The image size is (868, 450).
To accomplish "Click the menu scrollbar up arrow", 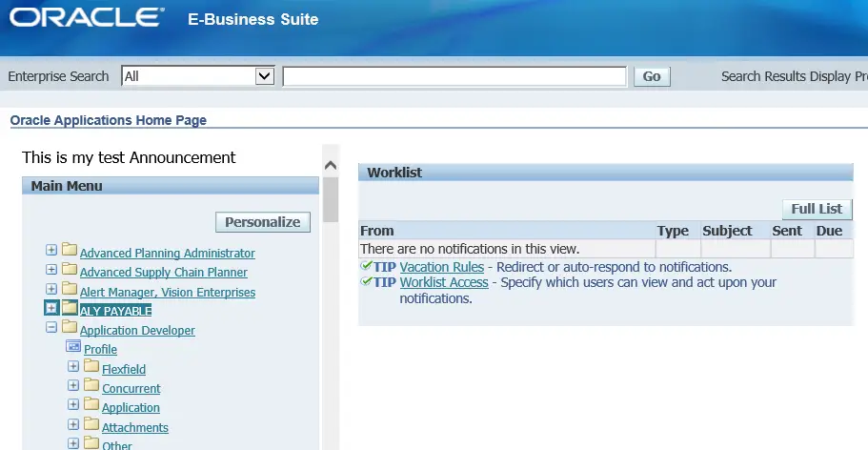I will pyautogui.click(x=331, y=165).
